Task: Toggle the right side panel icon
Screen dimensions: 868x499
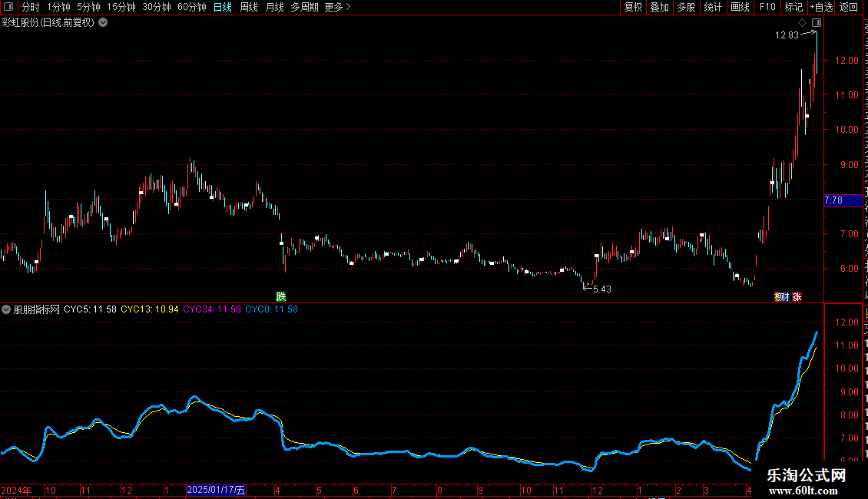Action: click(x=817, y=23)
